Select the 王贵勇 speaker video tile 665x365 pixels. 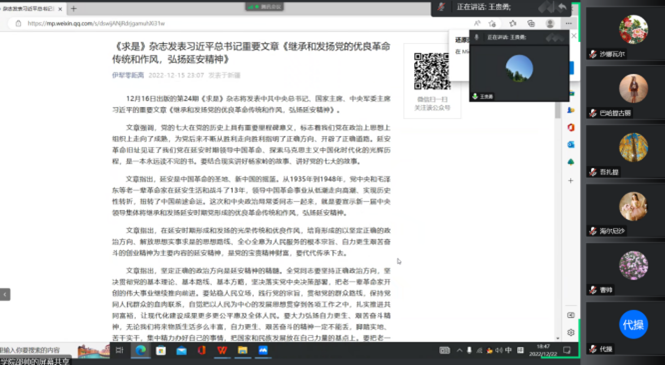pos(519,66)
